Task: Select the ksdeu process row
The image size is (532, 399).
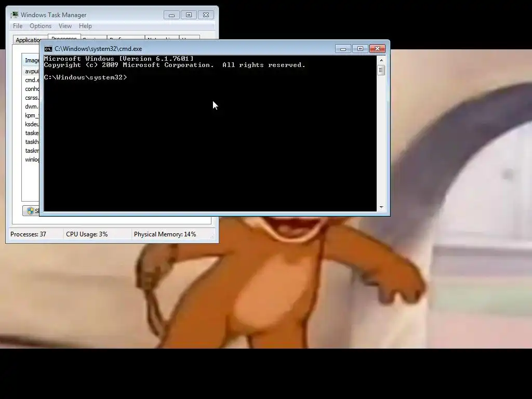Action: [31, 124]
